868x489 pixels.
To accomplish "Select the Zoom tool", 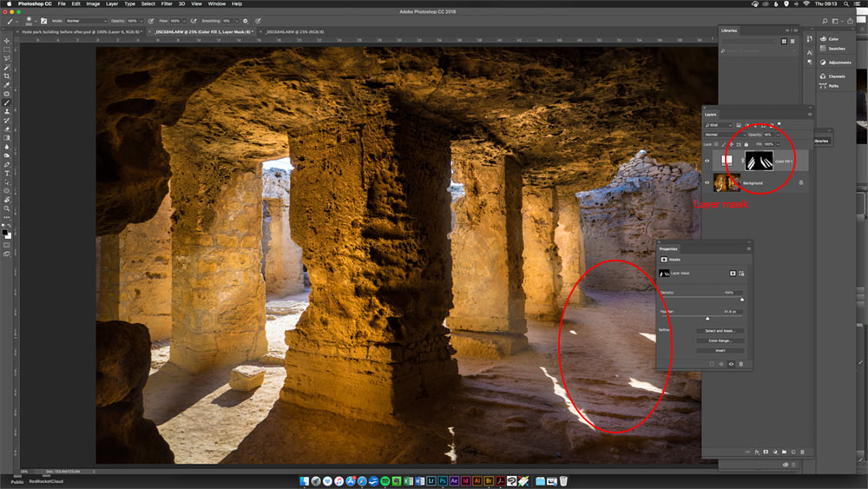I will tap(7, 209).
